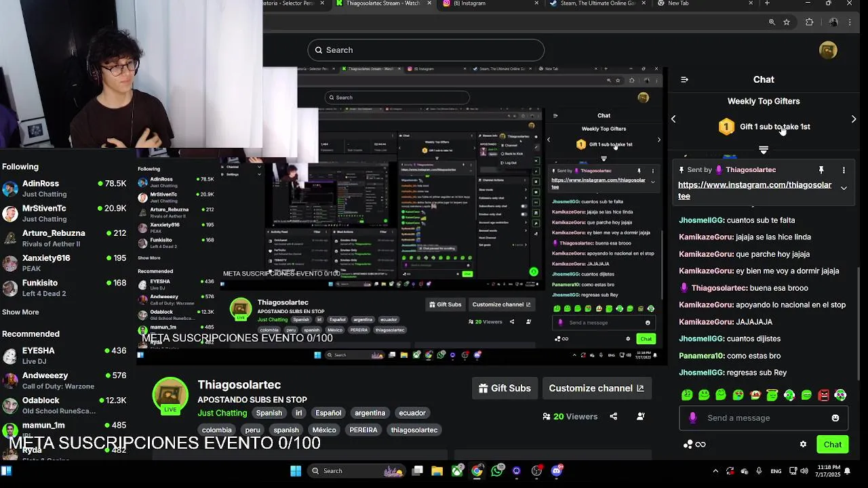Screen dimensions: 868x488
Task: Open the browser extensions puzzle icon
Action: coord(809,22)
